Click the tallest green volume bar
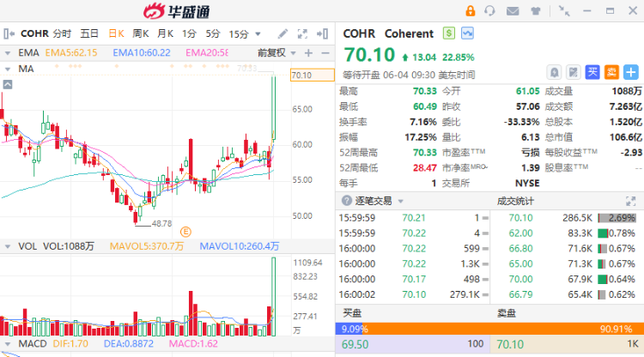 274,296
